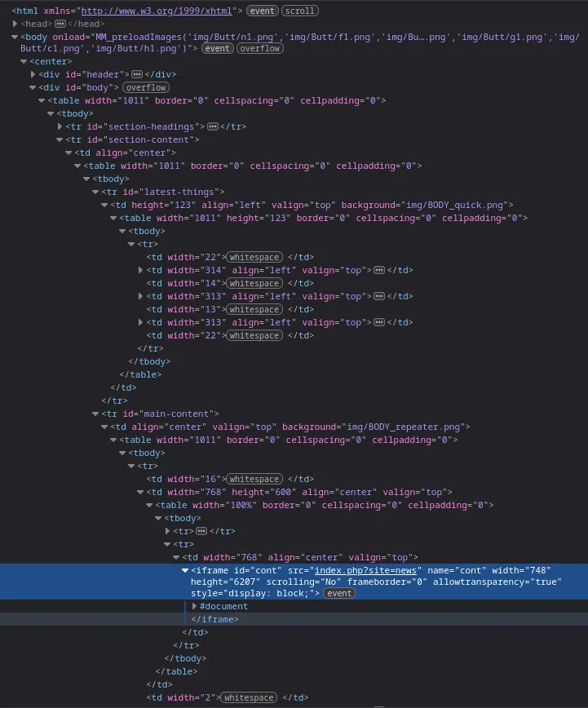
Task: Expand tr id="section-headings"
Action: click(60, 126)
